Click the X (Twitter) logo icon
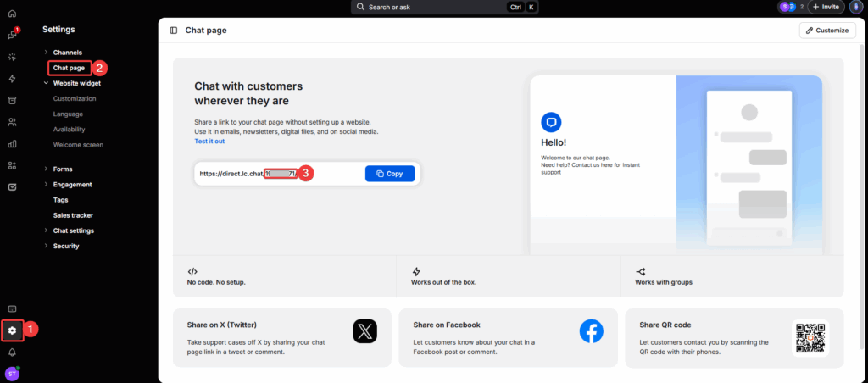This screenshot has height=383, width=868. tap(364, 331)
